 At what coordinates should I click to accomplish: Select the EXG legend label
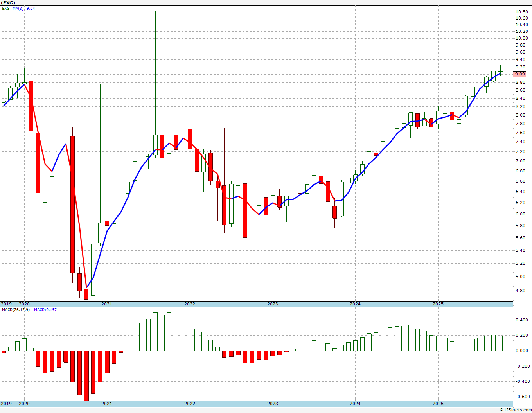coord(6,8)
